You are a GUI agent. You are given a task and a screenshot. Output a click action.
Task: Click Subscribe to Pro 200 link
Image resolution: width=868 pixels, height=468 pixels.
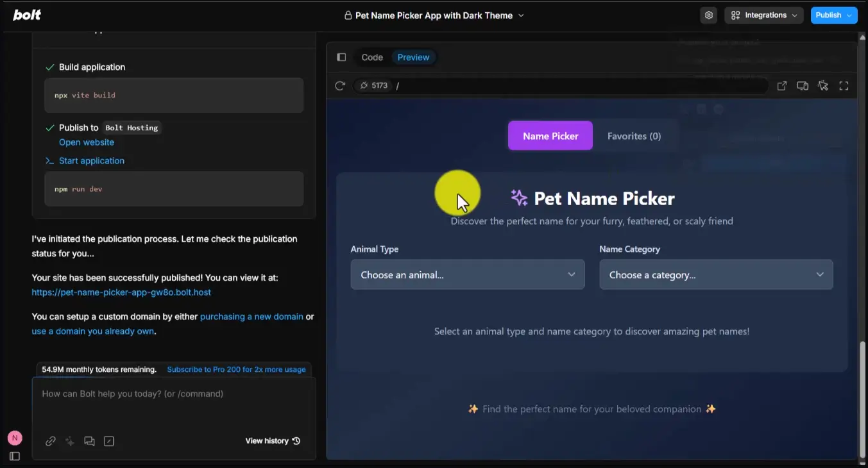point(236,369)
